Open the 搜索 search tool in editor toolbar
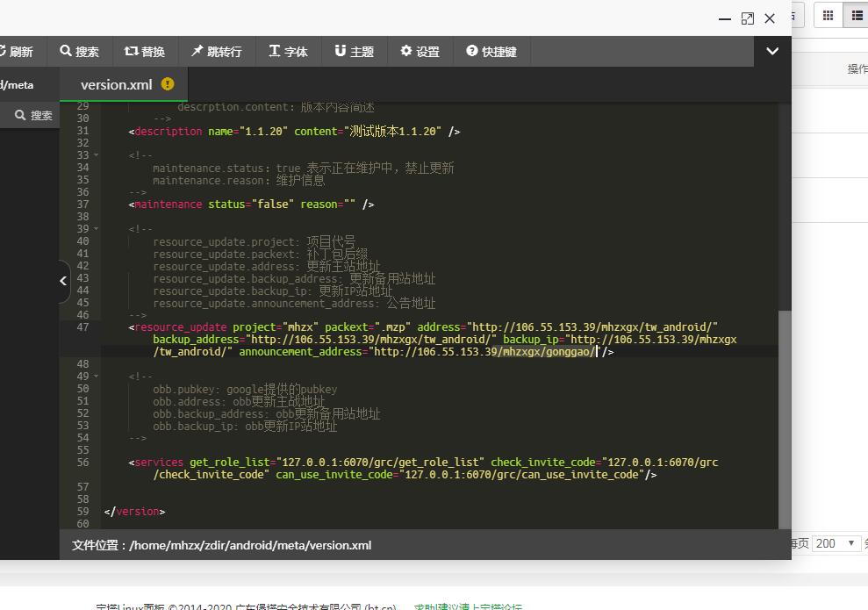This screenshot has height=610, width=868. click(x=79, y=52)
